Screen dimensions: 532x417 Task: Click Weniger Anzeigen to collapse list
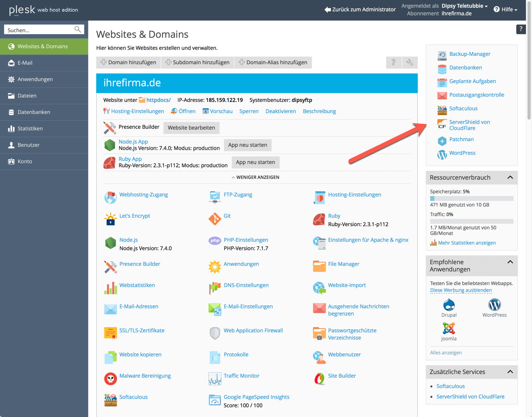(255, 177)
